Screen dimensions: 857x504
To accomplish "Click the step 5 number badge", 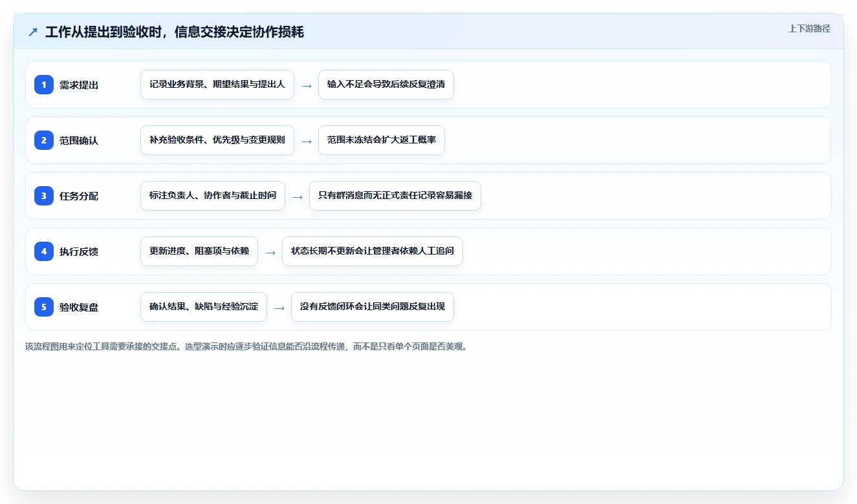I will (44, 307).
